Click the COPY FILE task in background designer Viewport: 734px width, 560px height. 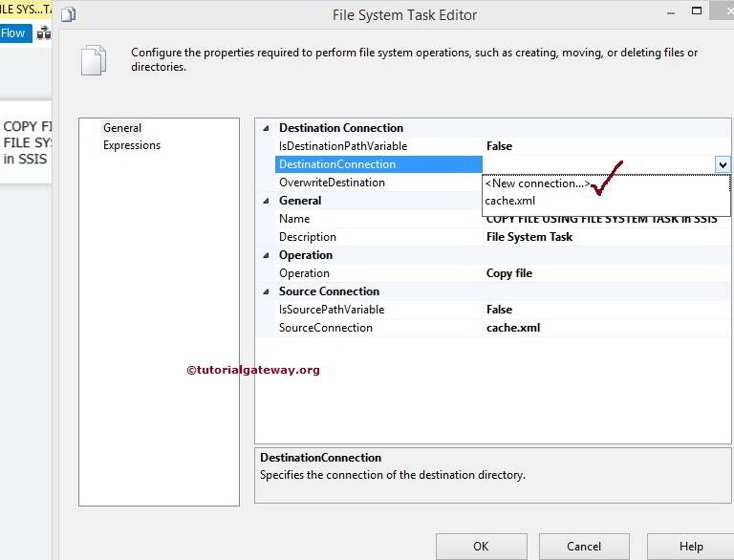coord(26,142)
